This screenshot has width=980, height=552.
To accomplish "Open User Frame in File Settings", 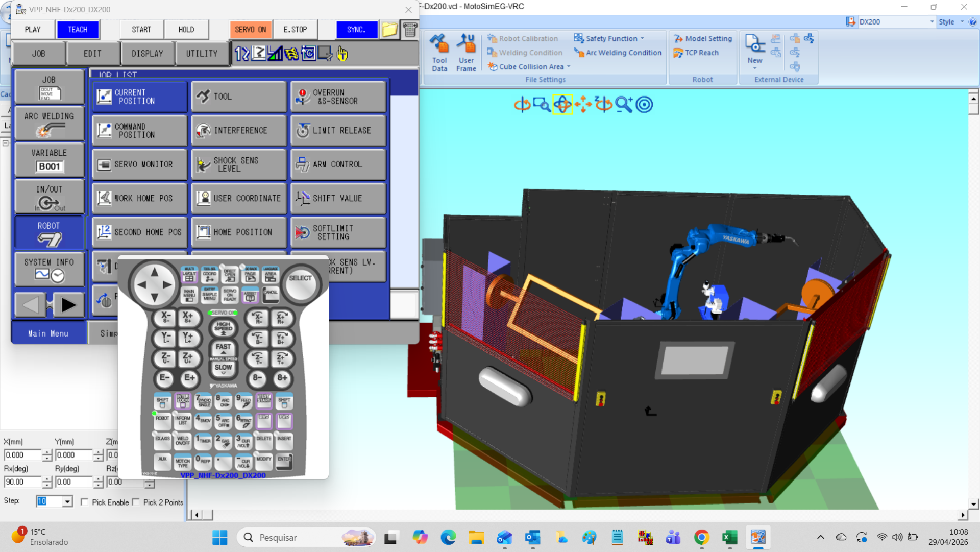I will [466, 53].
